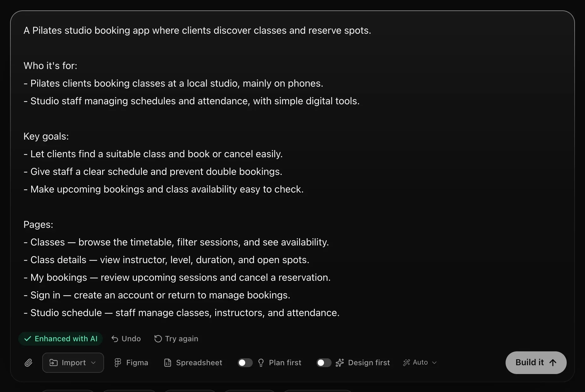Enable the Plan first toggle
The image size is (585, 392).
click(245, 363)
